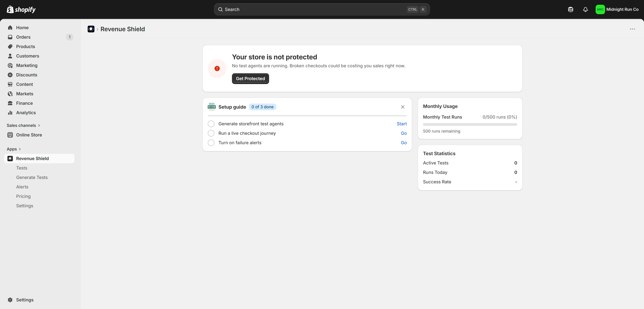Click the '0/500 runs (0%)' value
644x309 pixels.
(x=500, y=117)
